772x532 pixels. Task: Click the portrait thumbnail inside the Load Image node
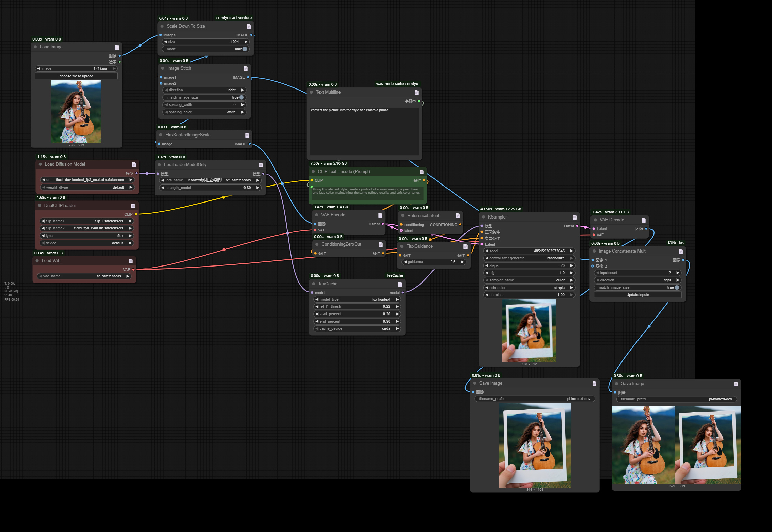(76, 112)
